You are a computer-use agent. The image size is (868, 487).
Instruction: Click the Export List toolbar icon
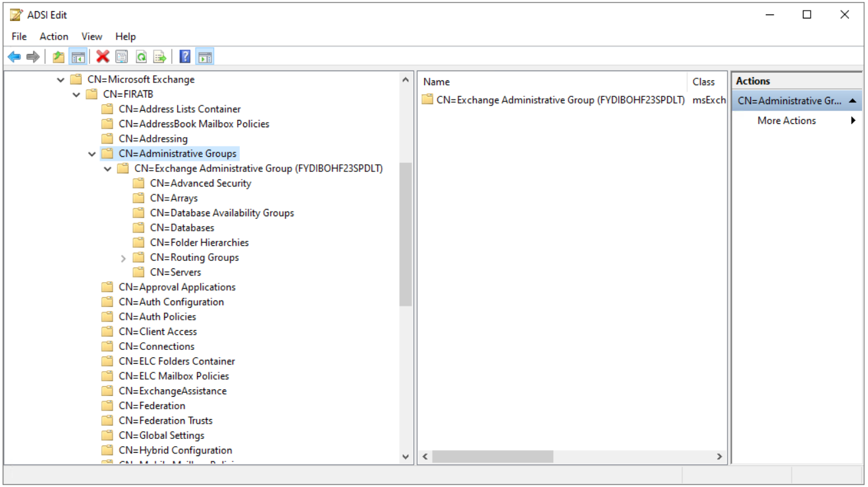tap(159, 57)
